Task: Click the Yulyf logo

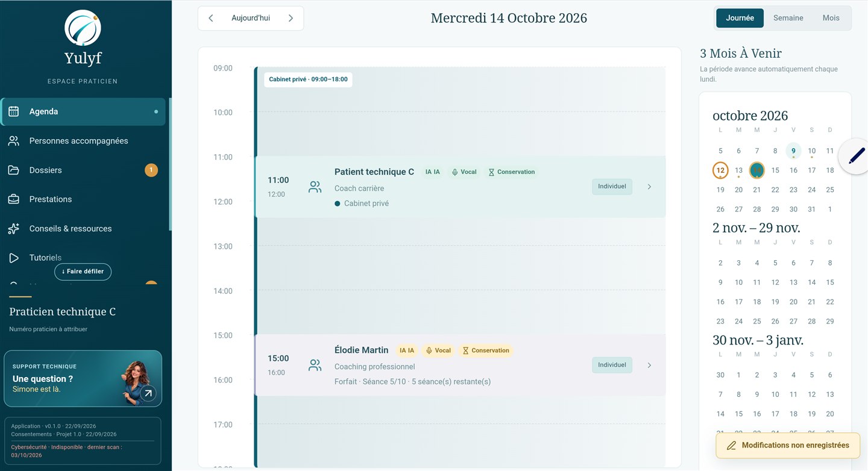Action: coord(83,27)
